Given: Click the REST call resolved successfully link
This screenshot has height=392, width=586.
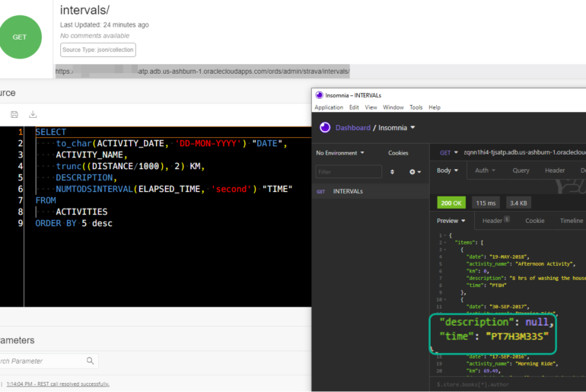Looking at the screenshot, I should pyautogui.click(x=58, y=384).
